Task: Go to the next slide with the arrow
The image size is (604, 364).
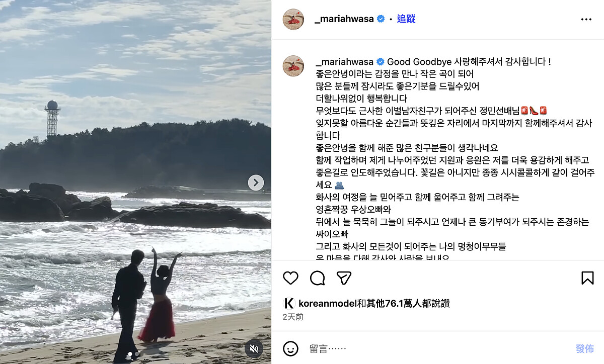Action: (x=256, y=183)
